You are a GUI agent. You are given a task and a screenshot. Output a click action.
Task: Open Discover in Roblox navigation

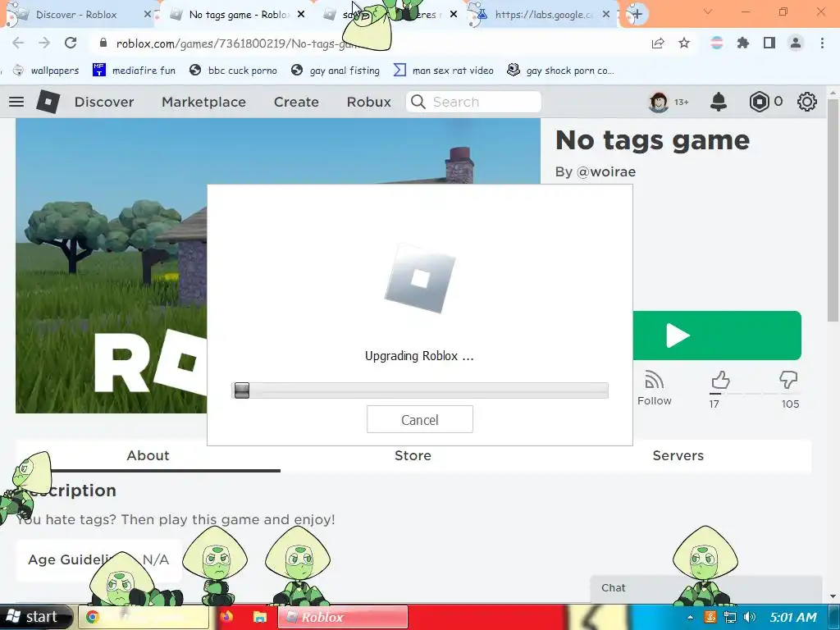click(x=104, y=102)
